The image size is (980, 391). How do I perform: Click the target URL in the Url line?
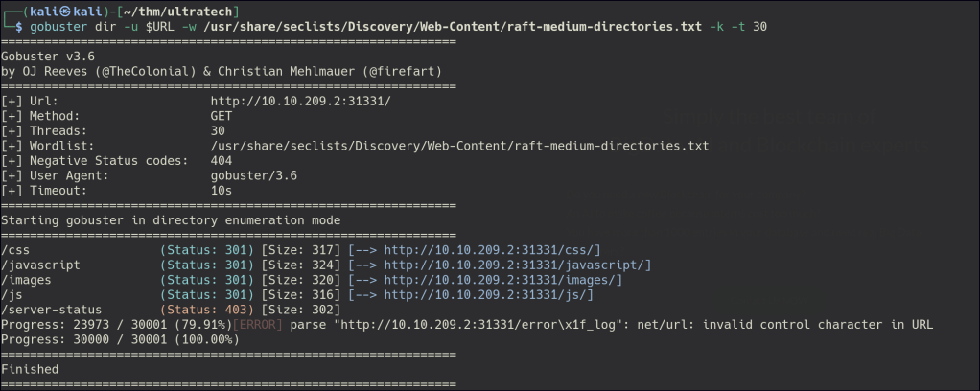click(x=300, y=101)
